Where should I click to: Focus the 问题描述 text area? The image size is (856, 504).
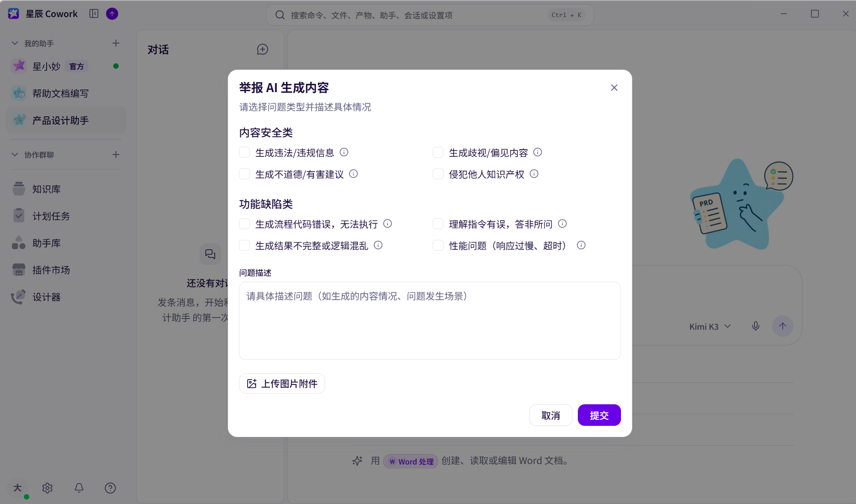click(430, 320)
